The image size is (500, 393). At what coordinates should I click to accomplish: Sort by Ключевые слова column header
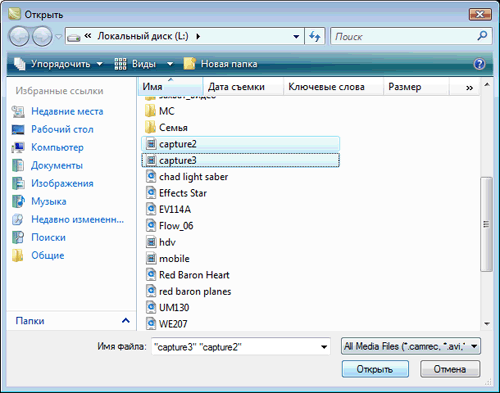(x=333, y=87)
